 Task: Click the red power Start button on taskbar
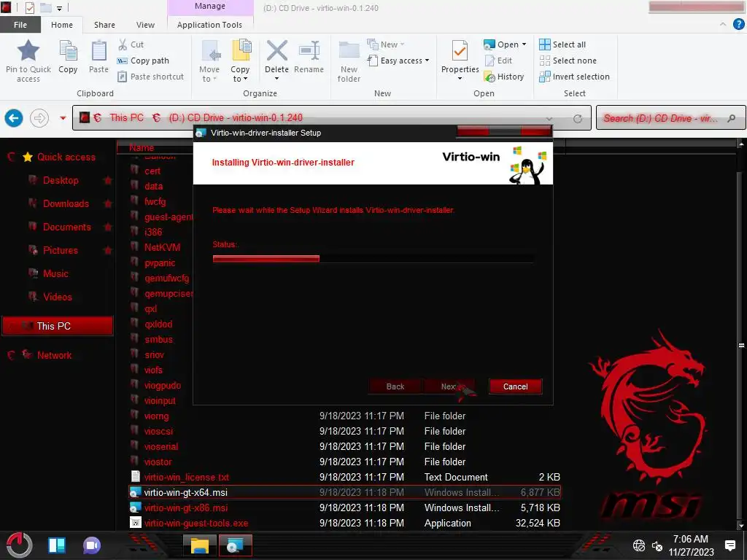click(x=20, y=545)
